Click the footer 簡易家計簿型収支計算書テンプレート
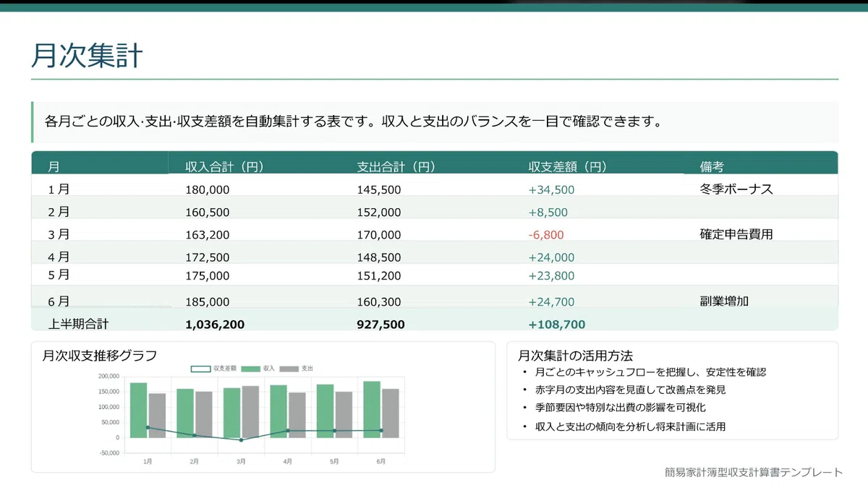This screenshot has width=868, height=493. click(754, 472)
